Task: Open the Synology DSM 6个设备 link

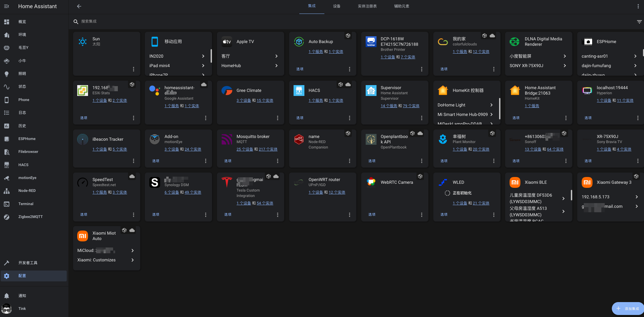Action: click(x=172, y=193)
